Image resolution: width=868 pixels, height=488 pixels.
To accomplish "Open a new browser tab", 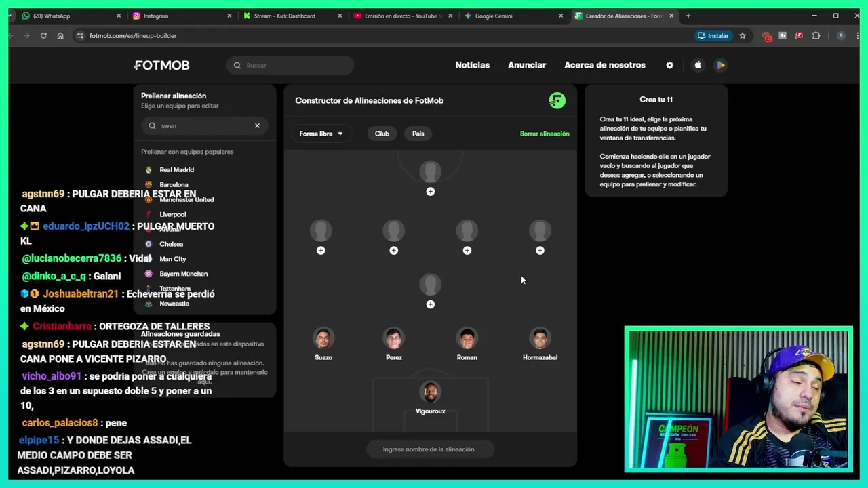I will (688, 16).
